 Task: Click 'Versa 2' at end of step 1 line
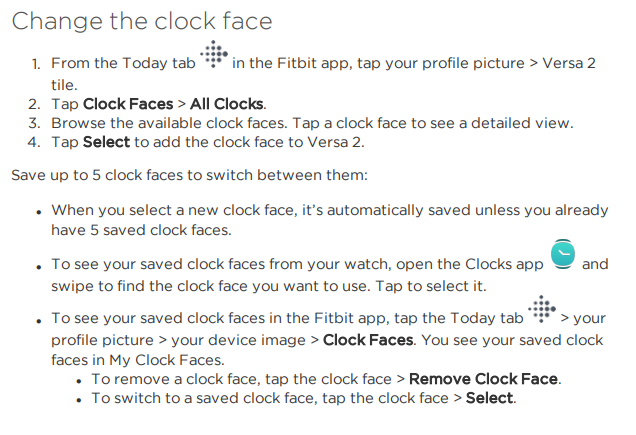pos(569,63)
